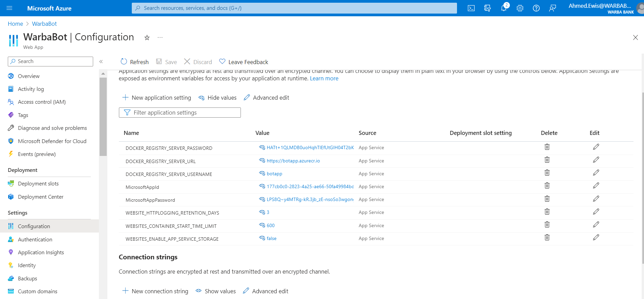Open Activity log in the left menu
The height and width of the screenshot is (299, 644).
[30, 89]
